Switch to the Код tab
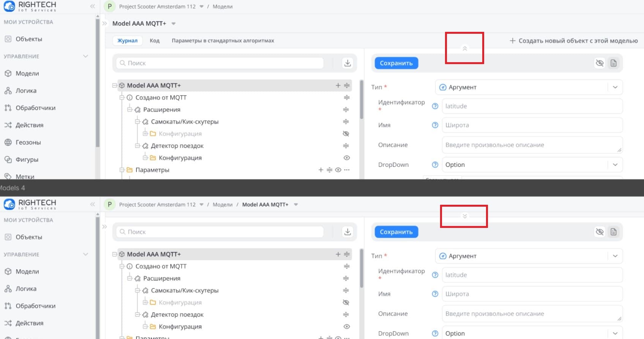Screen dimensions: 644x339 coord(155,41)
